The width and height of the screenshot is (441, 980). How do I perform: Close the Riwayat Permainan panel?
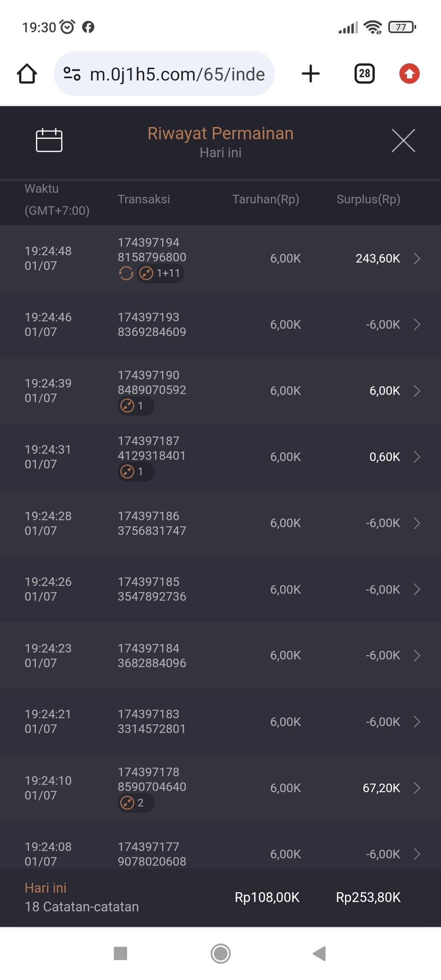point(403,140)
